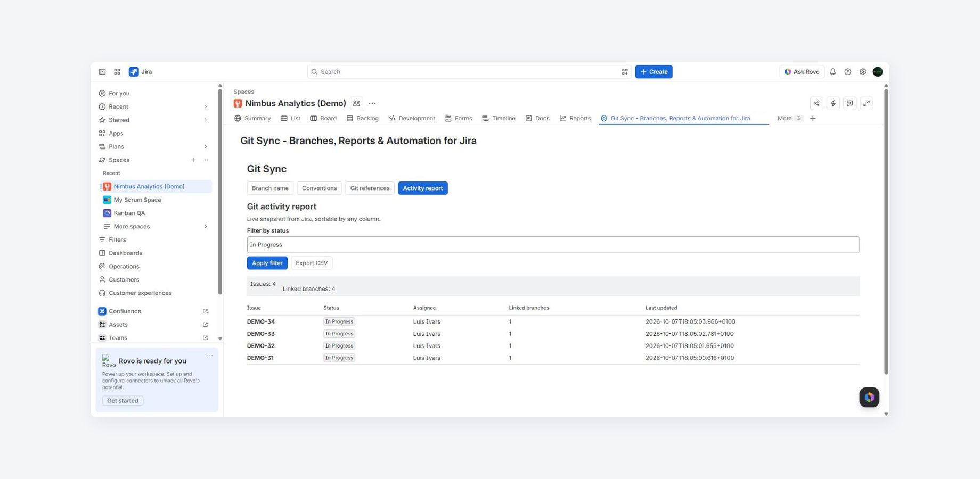Open the help question mark icon
The image size is (980, 479).
847,72
